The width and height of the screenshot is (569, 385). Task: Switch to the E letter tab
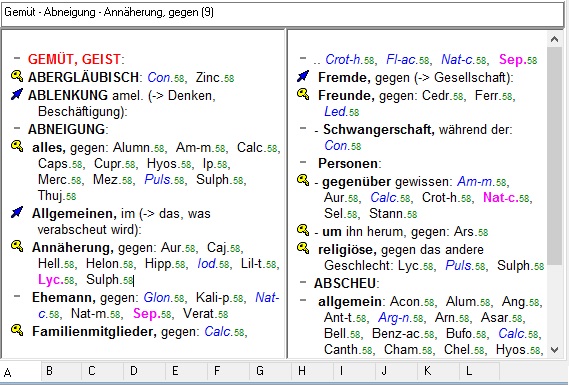point(187,371)
